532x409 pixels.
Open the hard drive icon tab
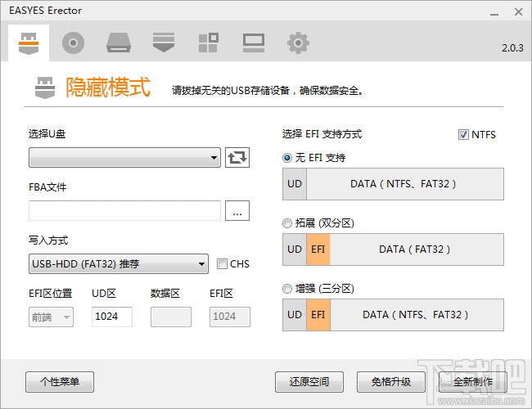click(x=119, y=43)
